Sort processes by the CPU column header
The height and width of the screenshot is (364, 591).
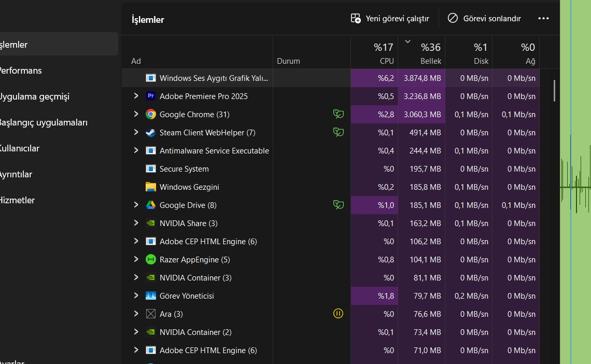pyautogui.click(x=384, y=54)
